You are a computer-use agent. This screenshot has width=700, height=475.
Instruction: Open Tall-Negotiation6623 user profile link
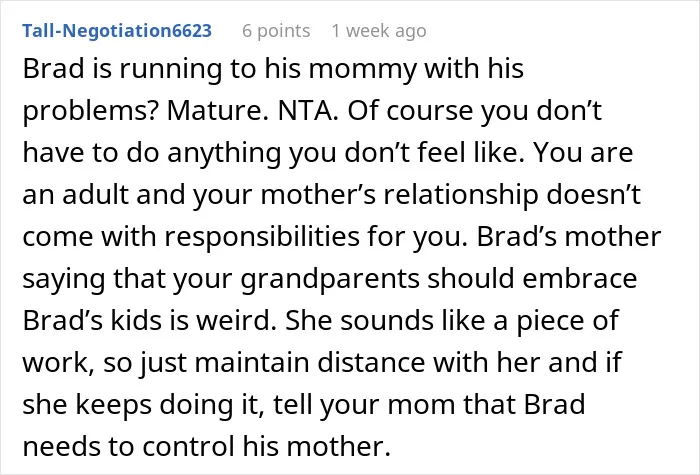coord(117,31)
